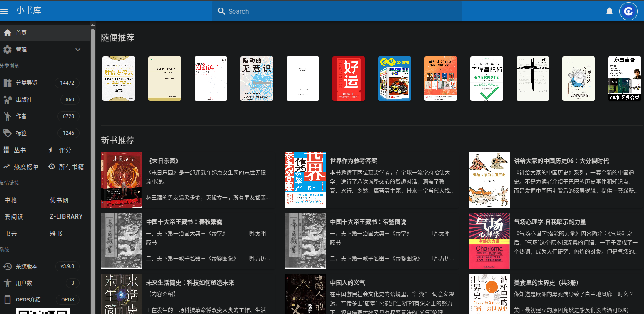Open the 雅书 friend link
The image size is (644, 314).
[x=56, y=234]
